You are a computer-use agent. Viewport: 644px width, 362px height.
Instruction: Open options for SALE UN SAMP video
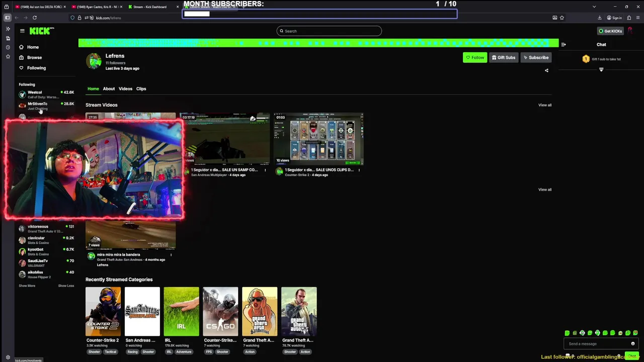(x=265, y=170)
